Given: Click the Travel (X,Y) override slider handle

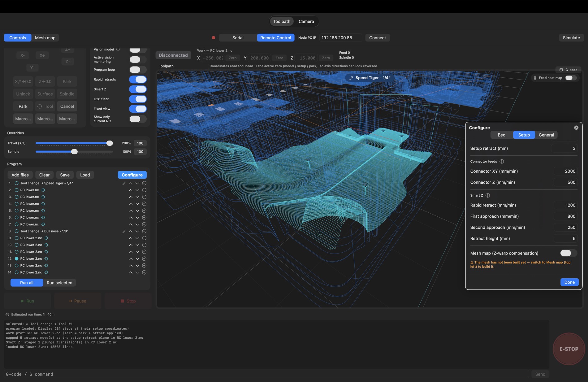Looking at the screenshot, I should (110, 143).
